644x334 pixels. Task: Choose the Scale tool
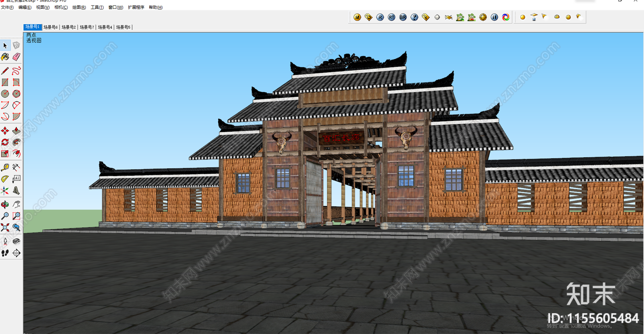click(x=5, y=153)
